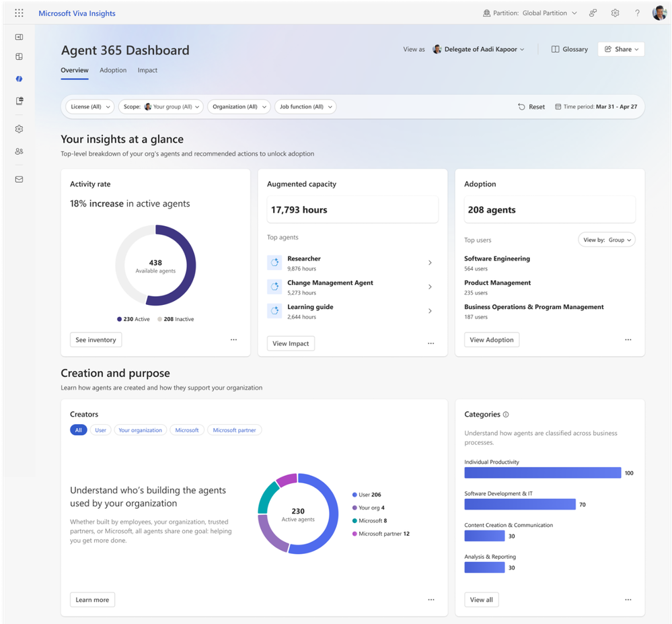Click the 230 Active agents creators donut

tap(298, 514)
